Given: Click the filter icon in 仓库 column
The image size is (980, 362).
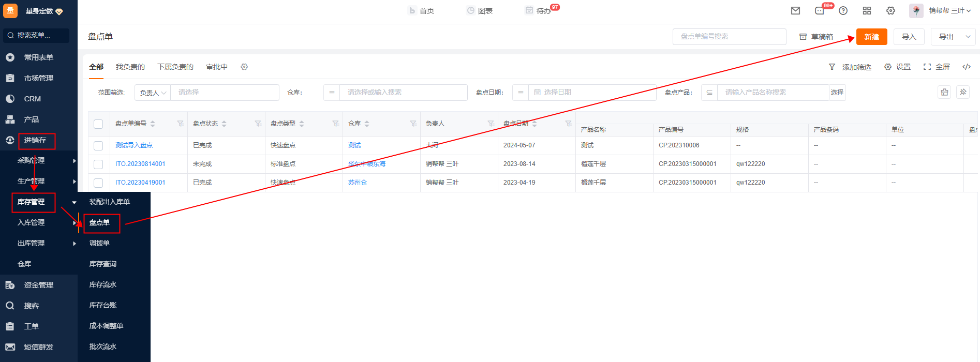Looking at the screenshot, I should 413,124.
